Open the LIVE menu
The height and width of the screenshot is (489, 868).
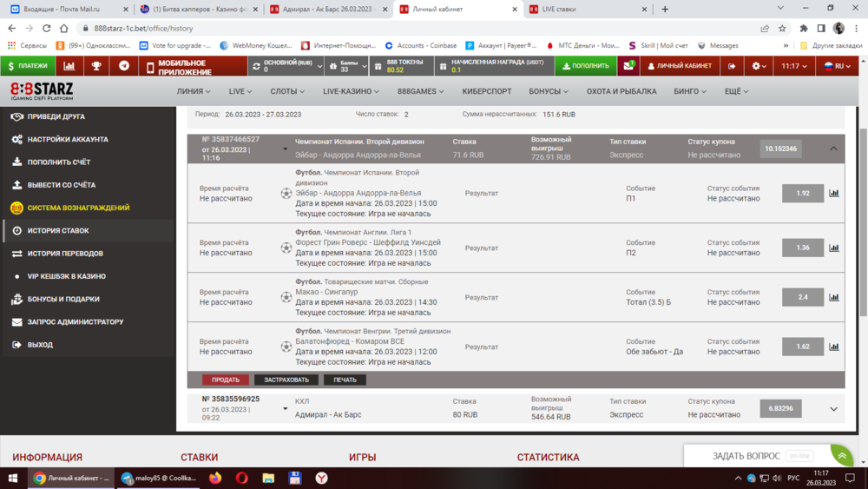(240, 91)
